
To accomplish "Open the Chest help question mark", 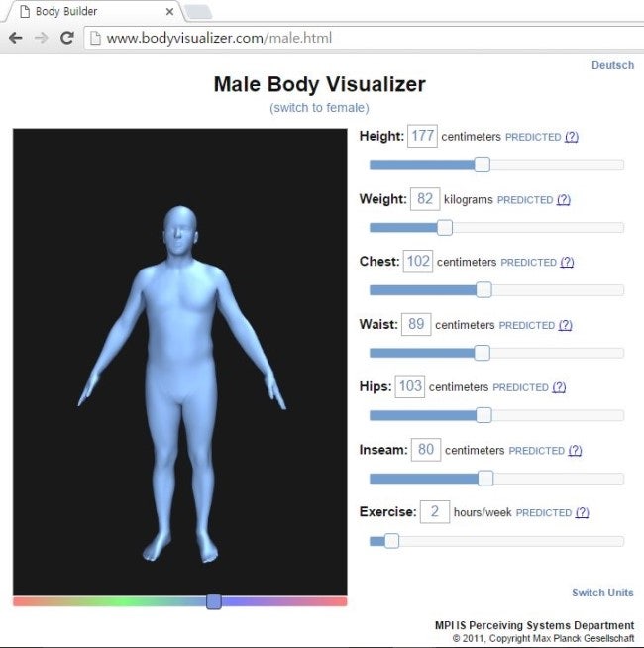I will click(567, 262).
